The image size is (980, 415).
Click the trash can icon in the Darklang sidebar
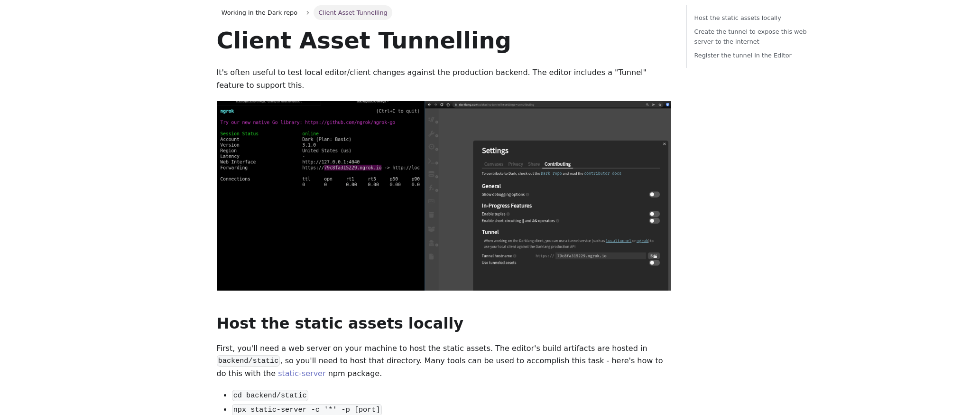[x=431, y=215]
